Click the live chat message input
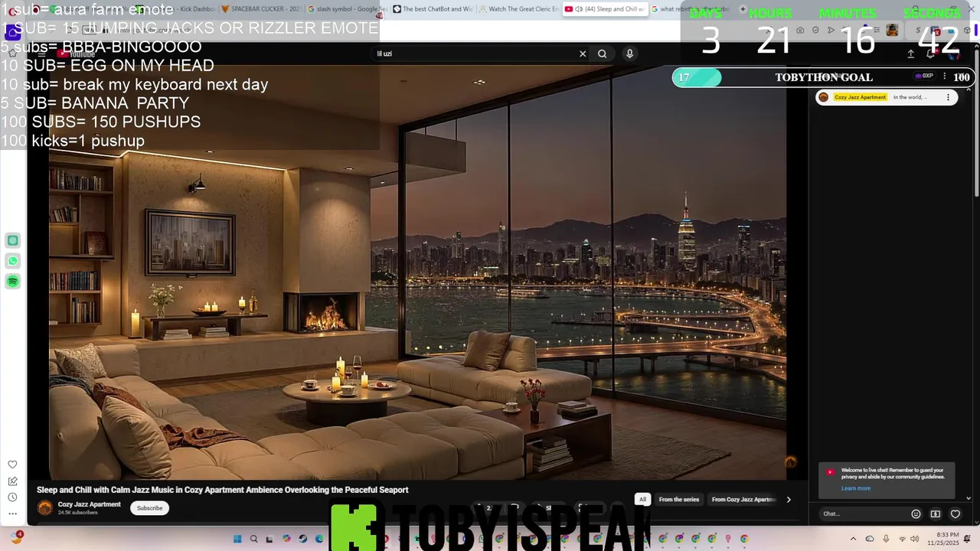980x551 pixels. point(863,514)
